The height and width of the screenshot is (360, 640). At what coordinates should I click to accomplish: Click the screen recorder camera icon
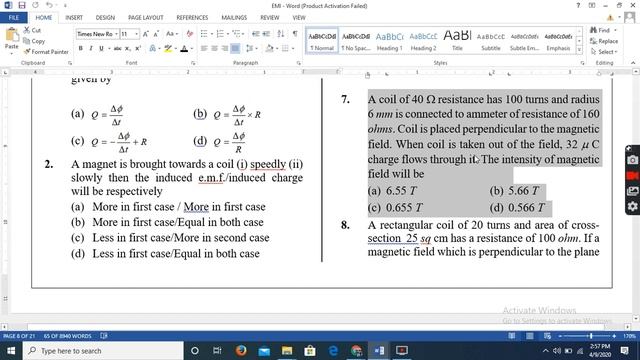[632, 160]
